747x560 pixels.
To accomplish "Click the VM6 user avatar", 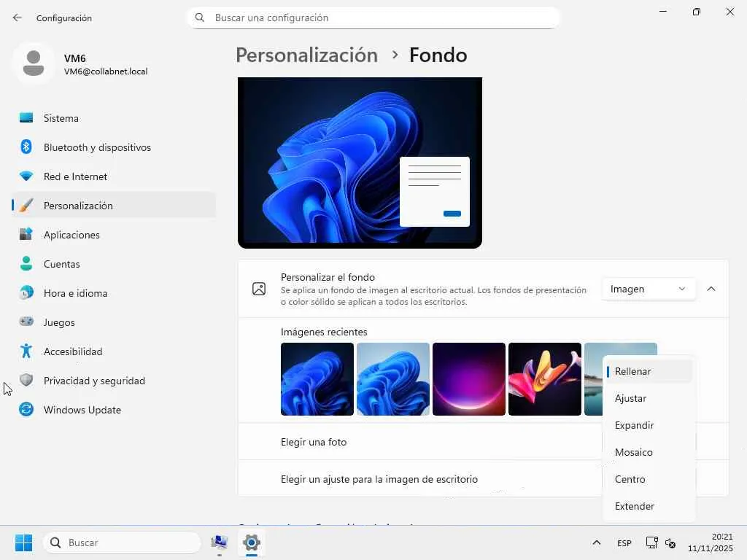I will tap(34, 63).
